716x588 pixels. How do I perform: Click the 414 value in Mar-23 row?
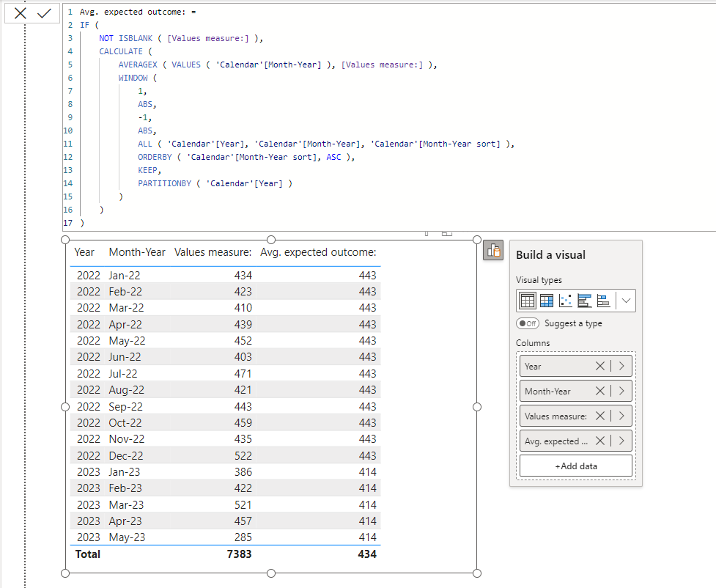click(x=368, y=505)
